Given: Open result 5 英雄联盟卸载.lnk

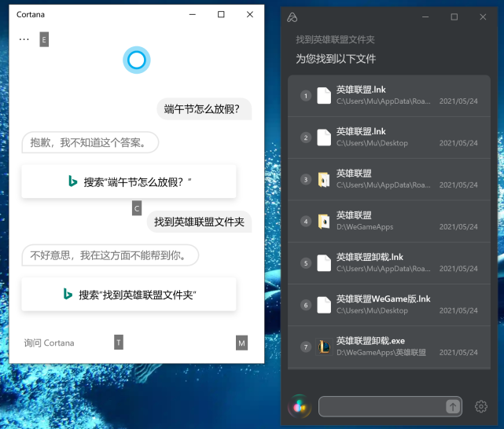Looking at the screenshot, I should pos(389,263).
